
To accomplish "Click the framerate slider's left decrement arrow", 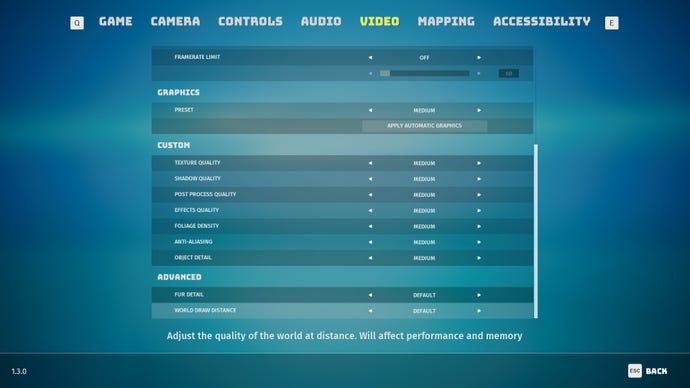I will 370,73.
